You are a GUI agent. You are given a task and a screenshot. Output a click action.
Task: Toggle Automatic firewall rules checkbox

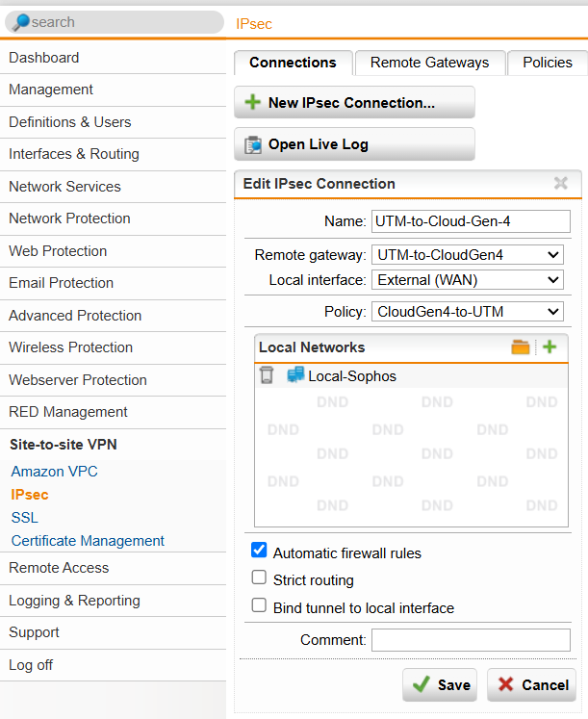click(x=259, y=552)
